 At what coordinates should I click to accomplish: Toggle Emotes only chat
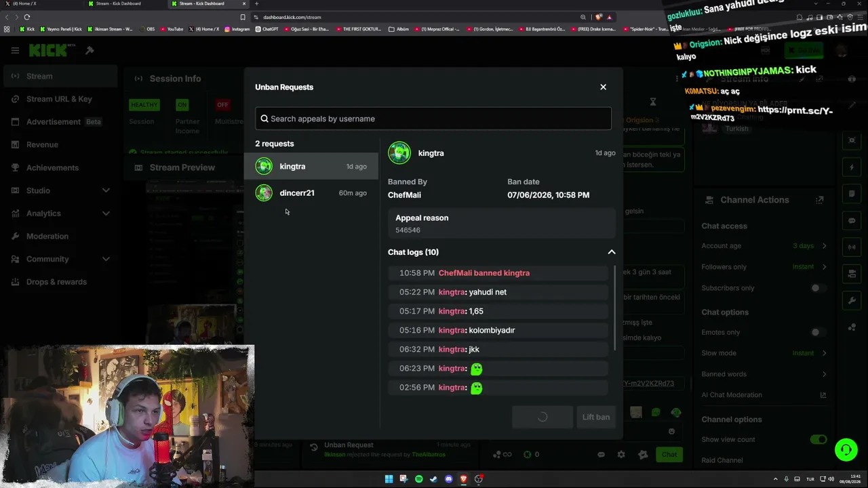click(818, 332)
